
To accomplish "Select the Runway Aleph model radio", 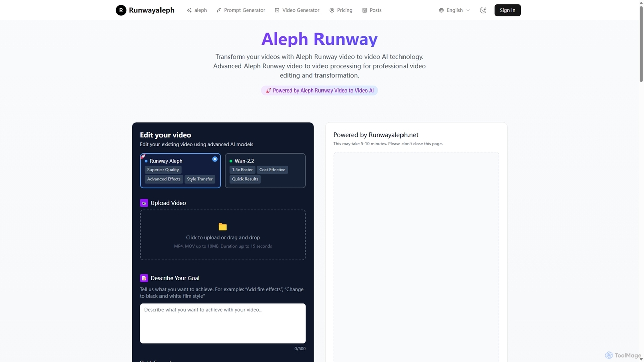I will coord(215,159).
